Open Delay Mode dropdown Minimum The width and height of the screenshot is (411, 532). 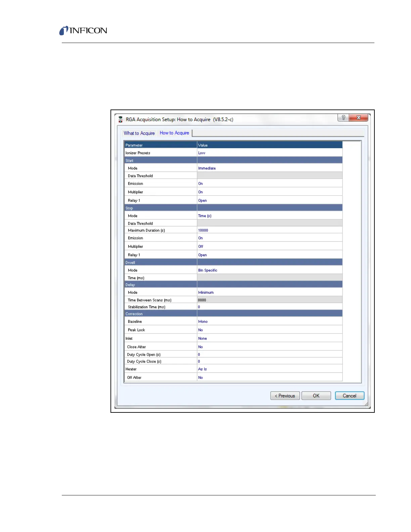(270, 292)
